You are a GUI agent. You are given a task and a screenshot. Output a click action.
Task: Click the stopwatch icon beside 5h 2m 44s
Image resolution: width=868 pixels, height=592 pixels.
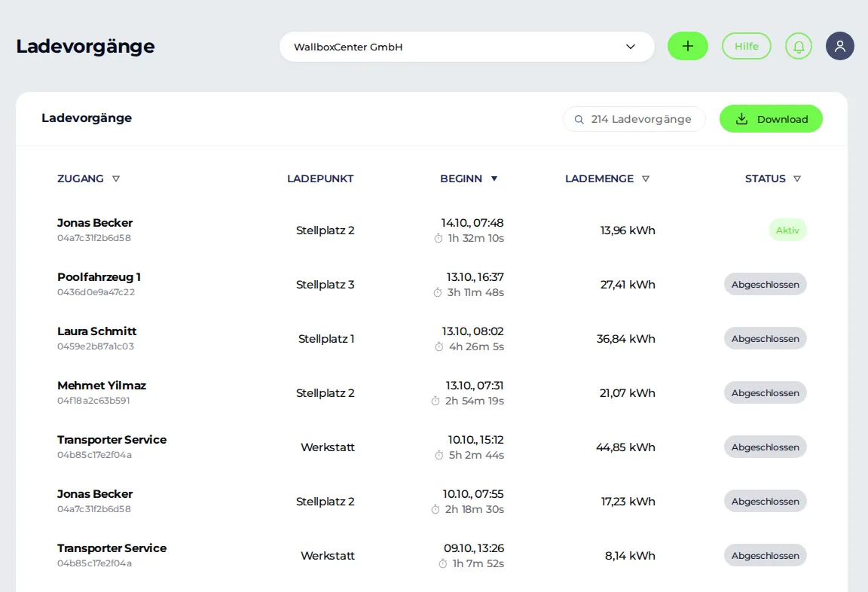[x=439, y=456]
